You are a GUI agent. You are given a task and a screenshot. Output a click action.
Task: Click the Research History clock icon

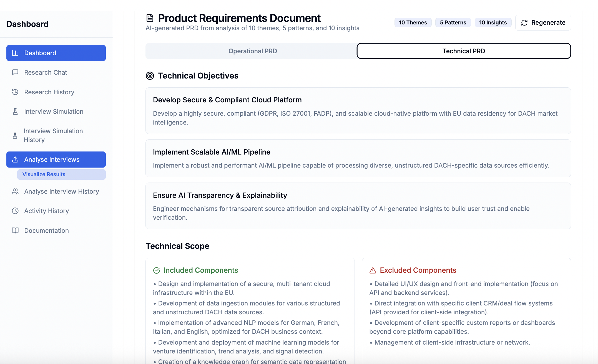click(15, 92)
